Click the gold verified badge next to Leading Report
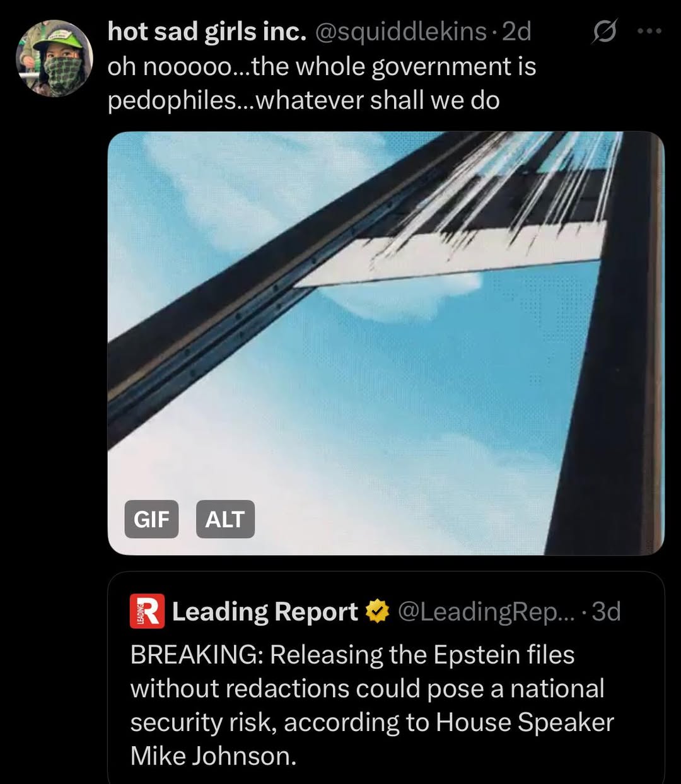The height and width of the screenshot is (784, 681). (x=377, y=612)
